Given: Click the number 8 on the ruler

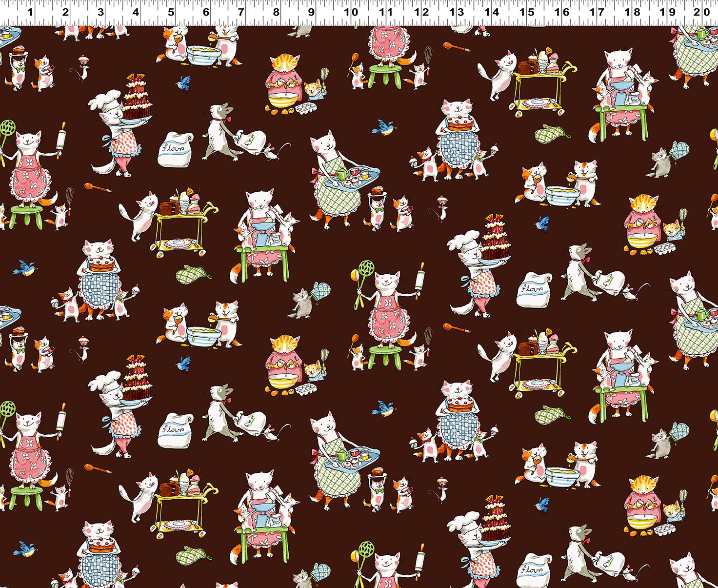Looking at the screenshot, I should click(276, 12).
